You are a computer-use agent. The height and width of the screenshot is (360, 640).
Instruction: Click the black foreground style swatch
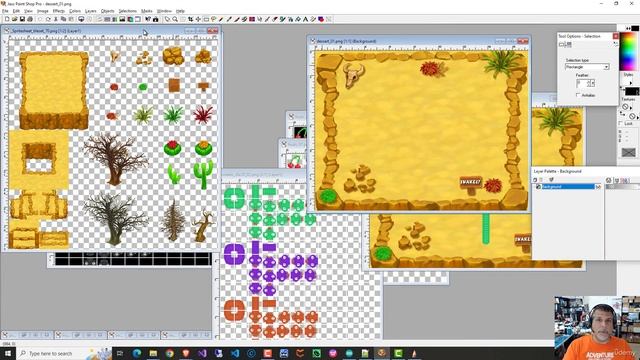click(x=632, y=91)
